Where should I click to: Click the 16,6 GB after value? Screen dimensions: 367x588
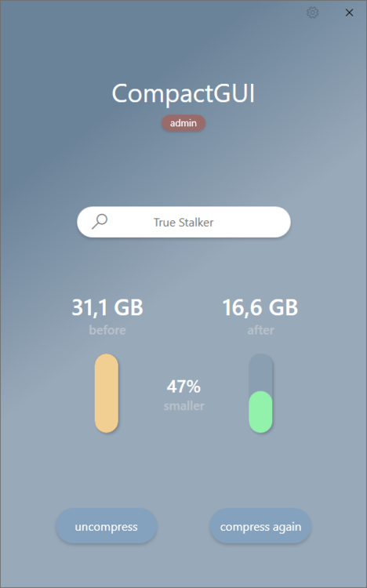(x=260, y=307)
